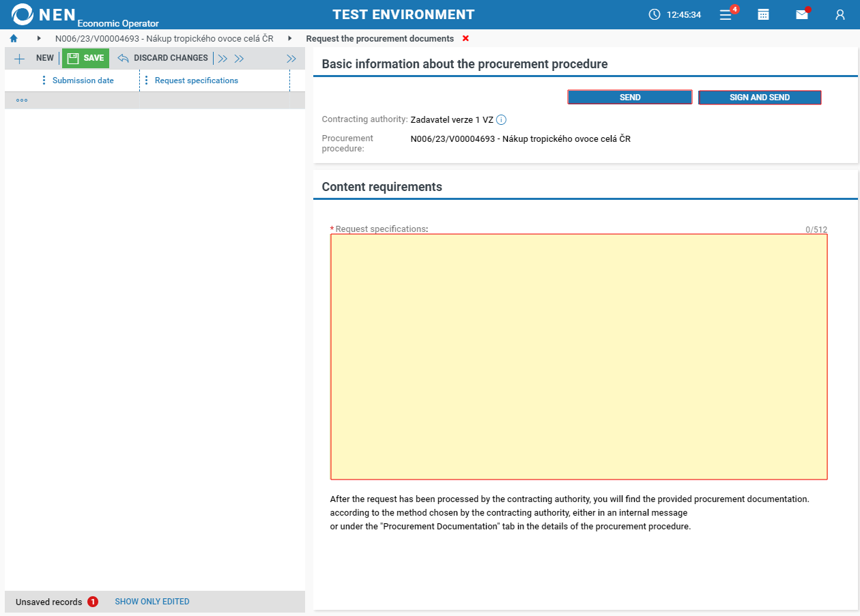The image size is (860, 616).
Task: Open the user profile icon
Action: pos(840,14)
